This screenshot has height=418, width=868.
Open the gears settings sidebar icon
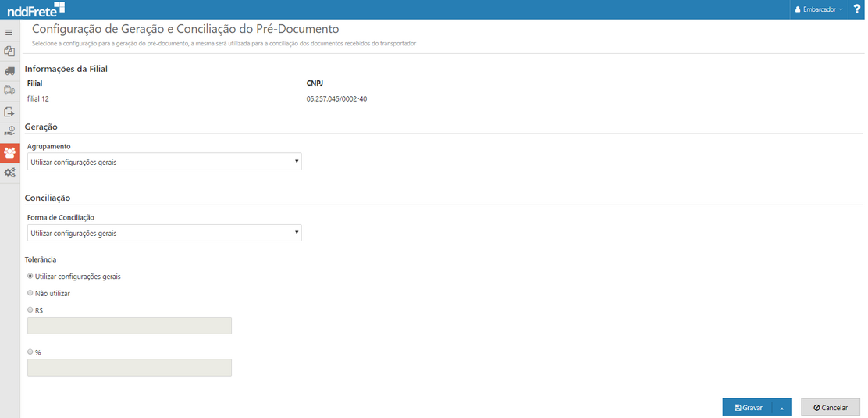click(x=9, y=173)
